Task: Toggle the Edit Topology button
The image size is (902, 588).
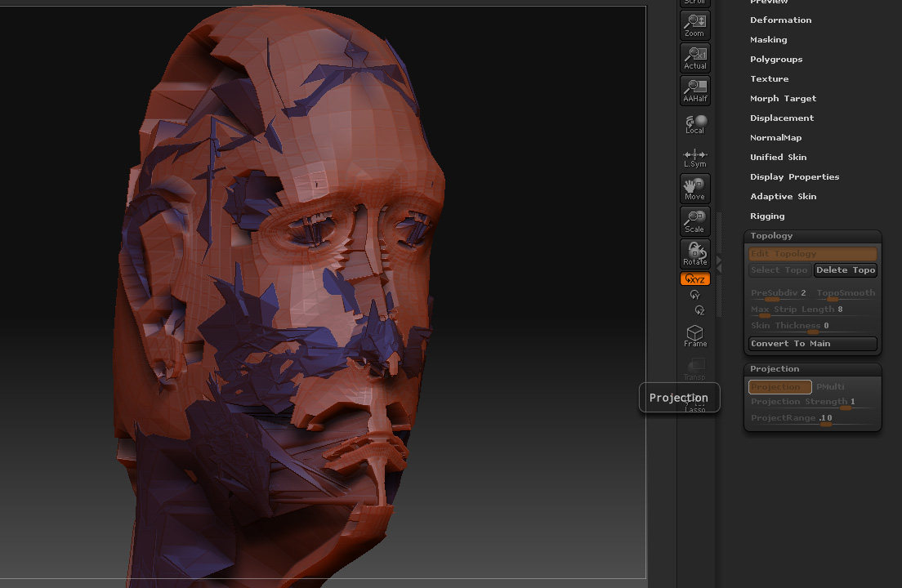Action: [812, 253]
